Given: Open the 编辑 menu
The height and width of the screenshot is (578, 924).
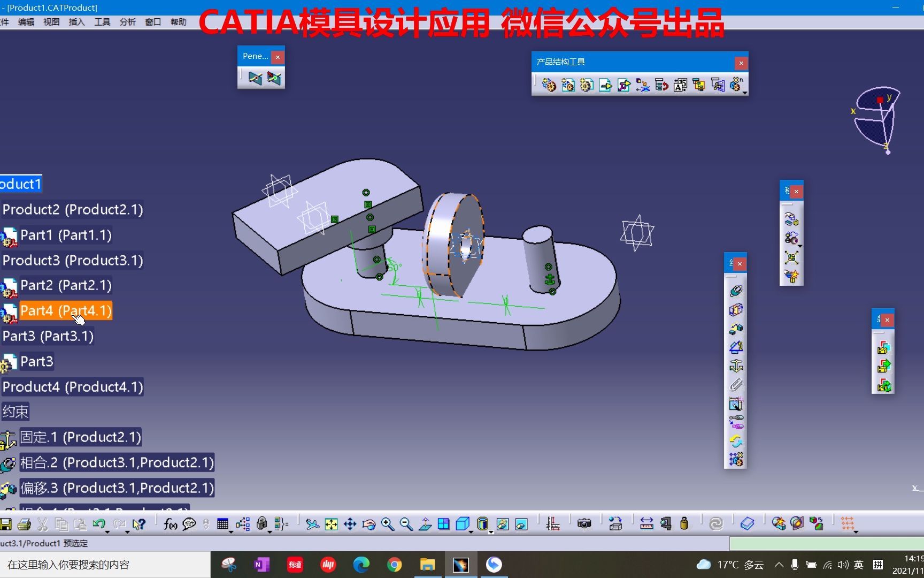Looking at the screenshot, I should pyautogui.click(x=26, y=22).
